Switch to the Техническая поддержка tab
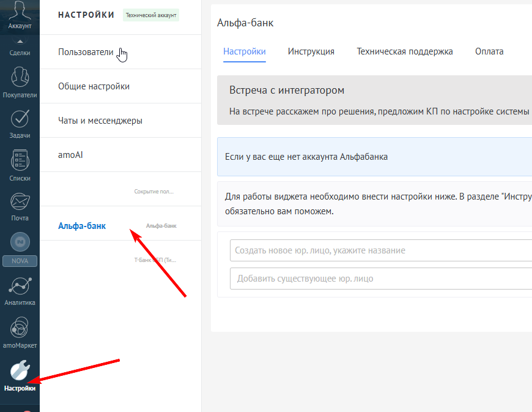The height and width of the screenshot is (412, 532). click(x=404, y=51)
